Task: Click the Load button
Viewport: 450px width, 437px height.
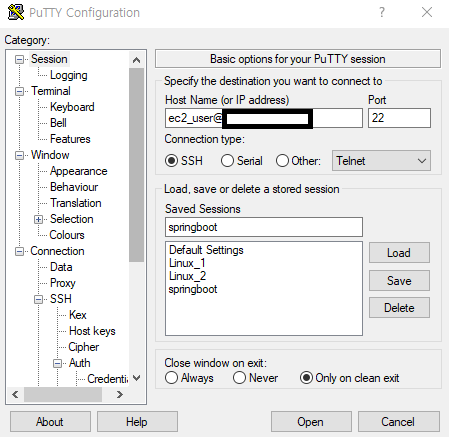Action: coord(399,253)
